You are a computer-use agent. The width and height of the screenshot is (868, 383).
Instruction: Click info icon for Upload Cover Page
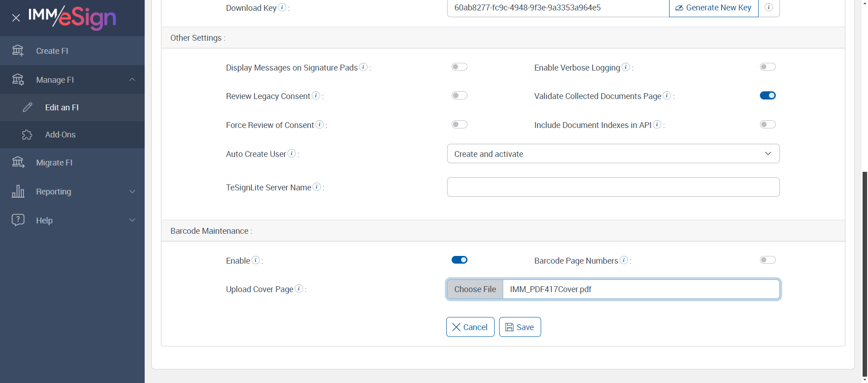(x=299, y=288)
